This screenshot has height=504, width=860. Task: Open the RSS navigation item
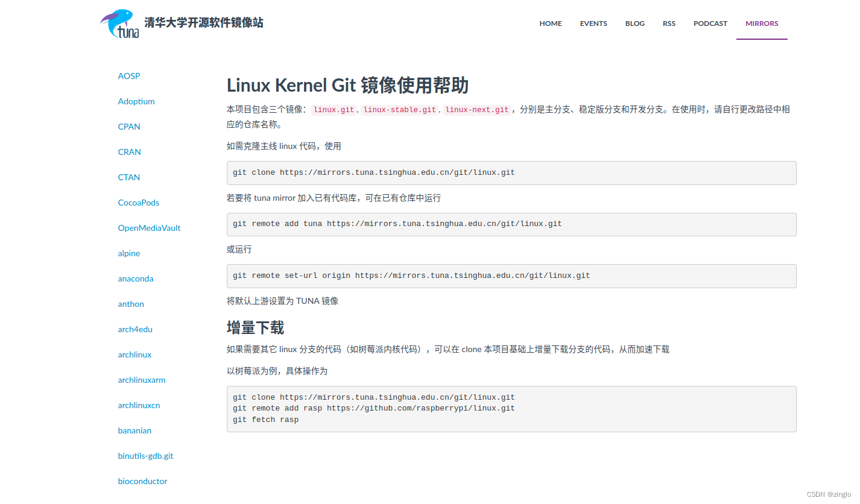[x=669, y=23]
